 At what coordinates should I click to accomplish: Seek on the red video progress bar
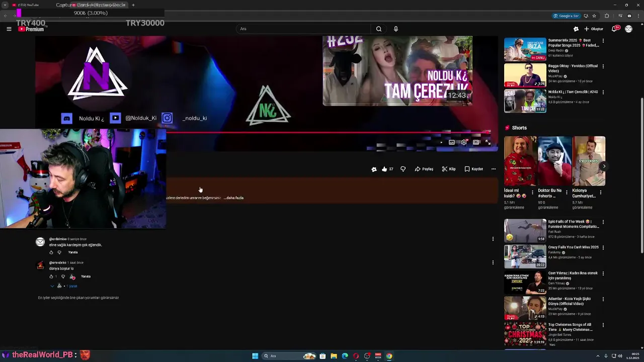328,133
